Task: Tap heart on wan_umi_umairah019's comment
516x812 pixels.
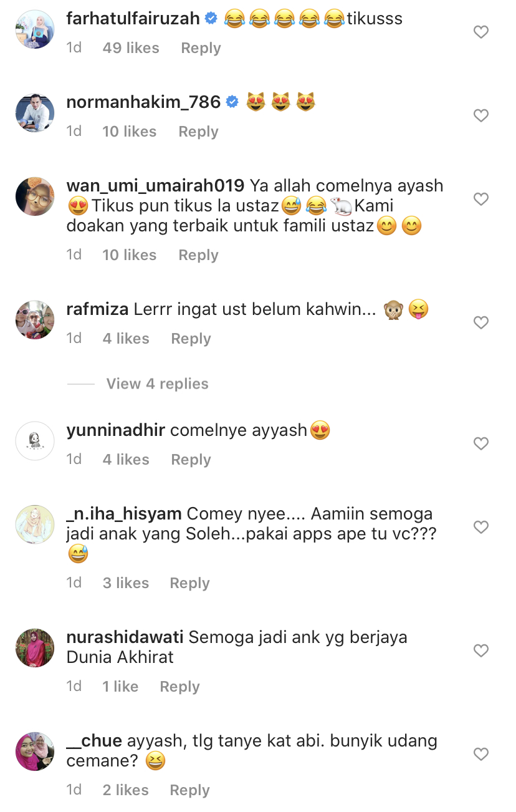Action: [481, 200]
